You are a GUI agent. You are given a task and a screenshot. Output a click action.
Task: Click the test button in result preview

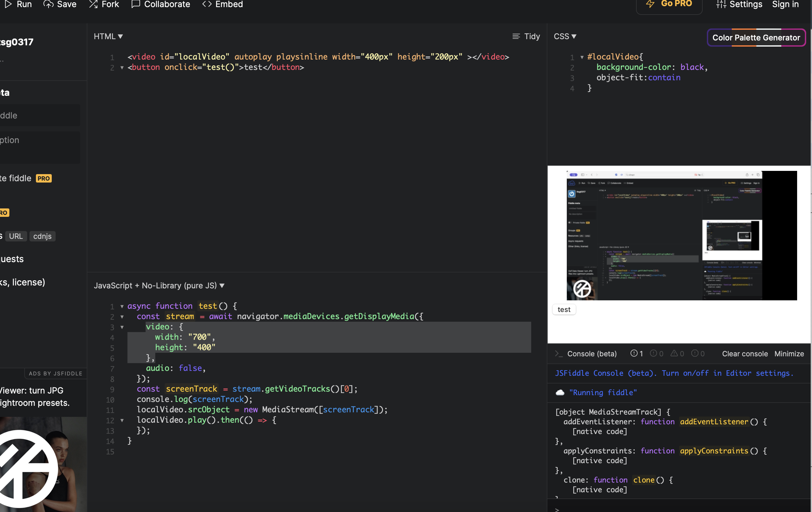coord(564,310)
